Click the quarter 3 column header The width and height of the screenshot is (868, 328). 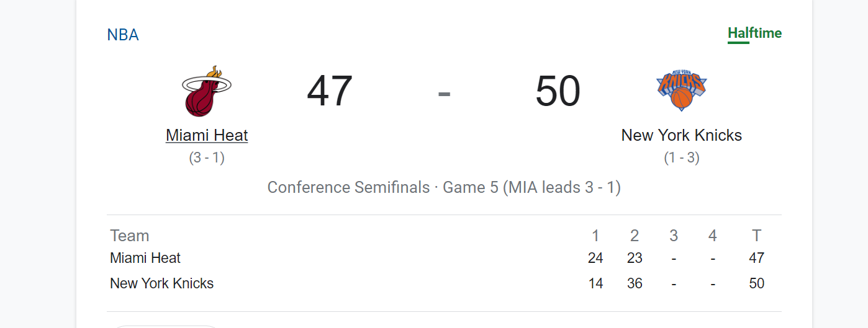(x=674, y=236)
